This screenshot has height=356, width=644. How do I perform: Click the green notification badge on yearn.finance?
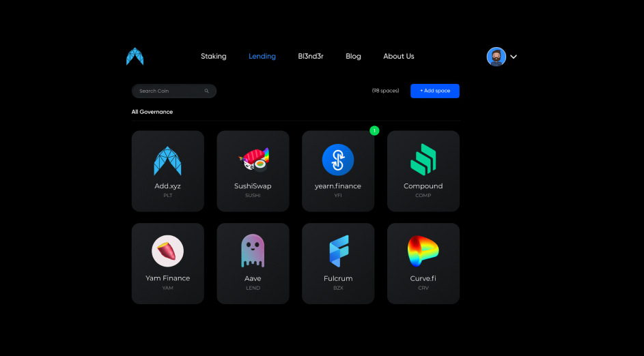tap(374, 131)
